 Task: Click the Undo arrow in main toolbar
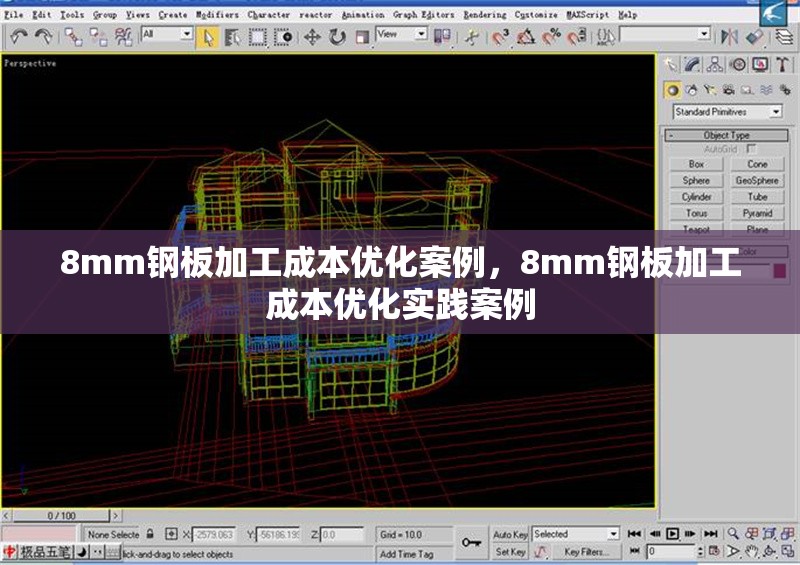tap(20, 37)
